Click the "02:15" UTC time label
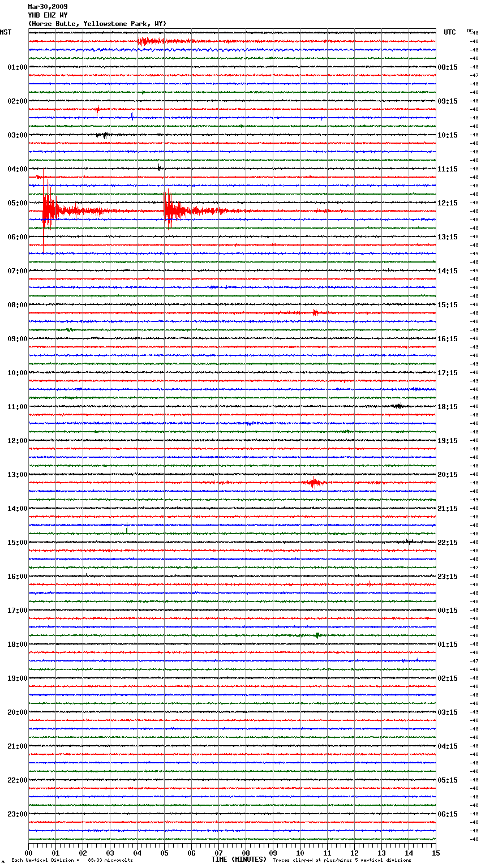This screenshot has height=868, width=481. click(448, 678)
